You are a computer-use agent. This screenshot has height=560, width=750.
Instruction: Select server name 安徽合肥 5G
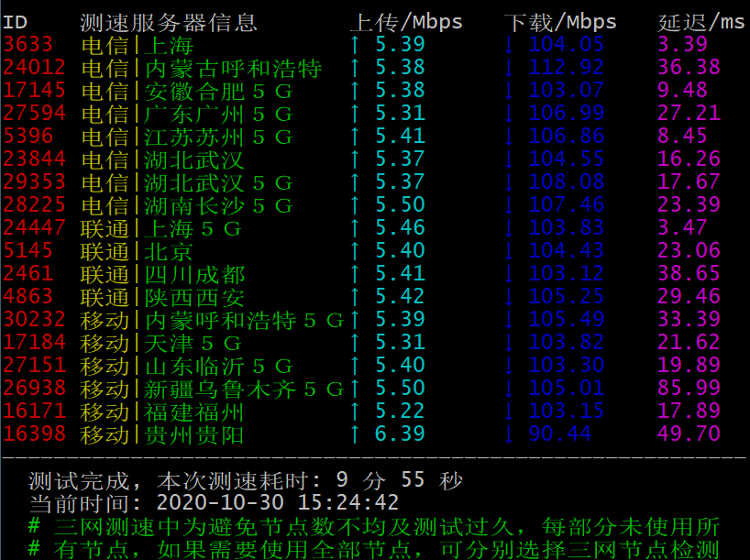point(218,91)
